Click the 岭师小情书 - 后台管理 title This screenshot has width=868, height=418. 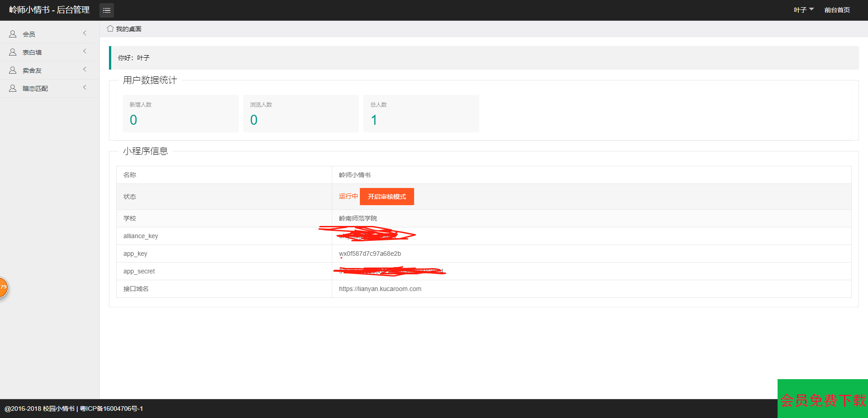point(49,10)
